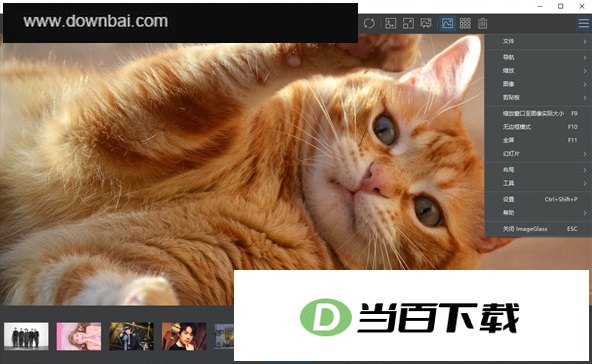Expand the 布局 submenu
The image size is (592, 364).
pos(538,170)
